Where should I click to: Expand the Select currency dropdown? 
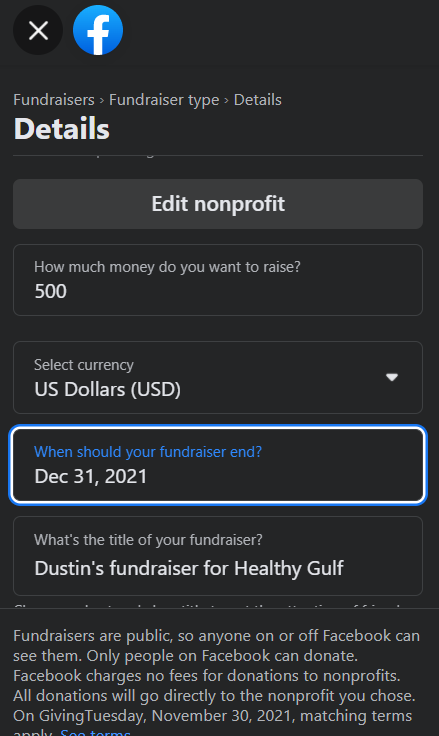point(218,378)
